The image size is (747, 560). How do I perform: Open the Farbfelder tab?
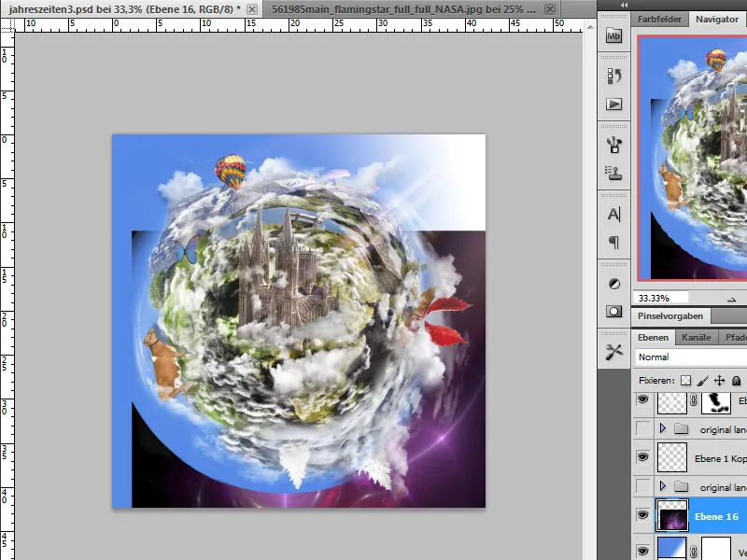(659, 19)
